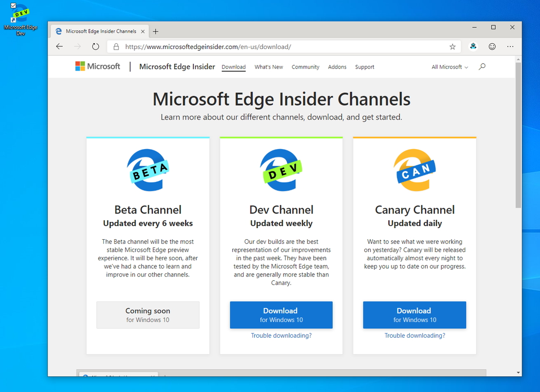This screenshot has height=392, width=540.
Task: Star this page as a favorite
Action: tap(452, 46)
